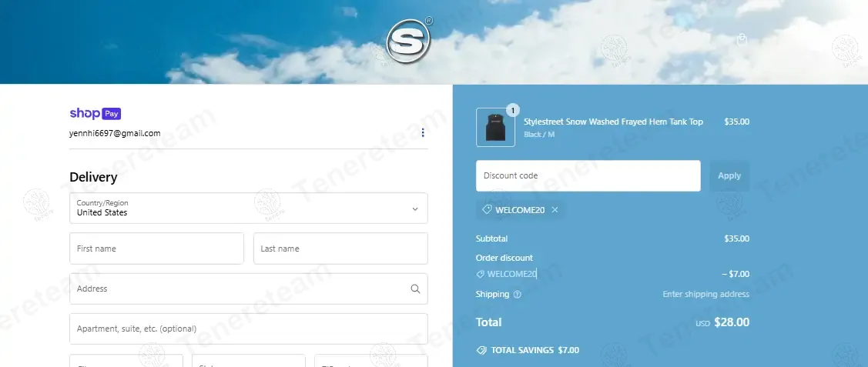
Task: Open the three-dot menu beside email
Action: tap(423, 132)
